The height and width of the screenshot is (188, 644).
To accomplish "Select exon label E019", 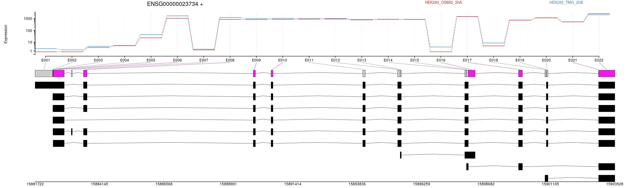I will point(520,60).
